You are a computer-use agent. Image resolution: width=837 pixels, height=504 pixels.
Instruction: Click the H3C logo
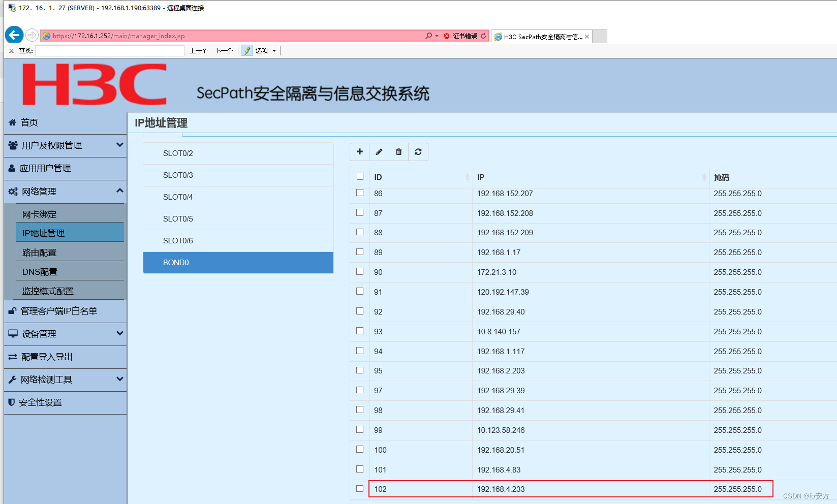[95, 84]
